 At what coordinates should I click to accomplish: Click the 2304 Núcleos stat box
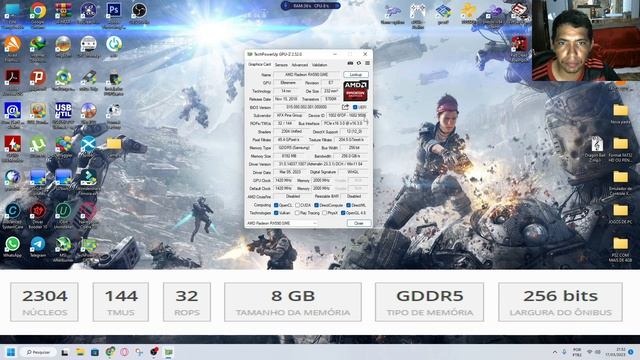click(44, 302)
